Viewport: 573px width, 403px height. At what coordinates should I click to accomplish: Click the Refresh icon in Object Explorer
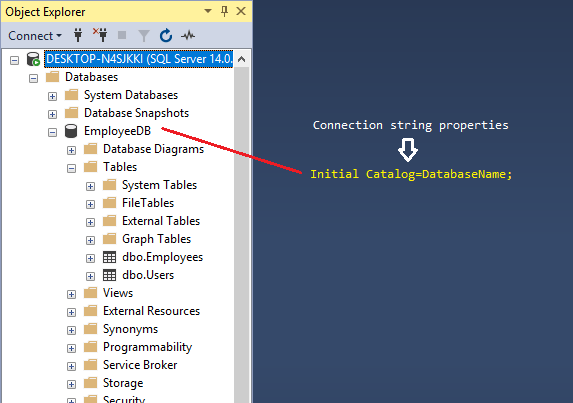(x=166, y=35)
